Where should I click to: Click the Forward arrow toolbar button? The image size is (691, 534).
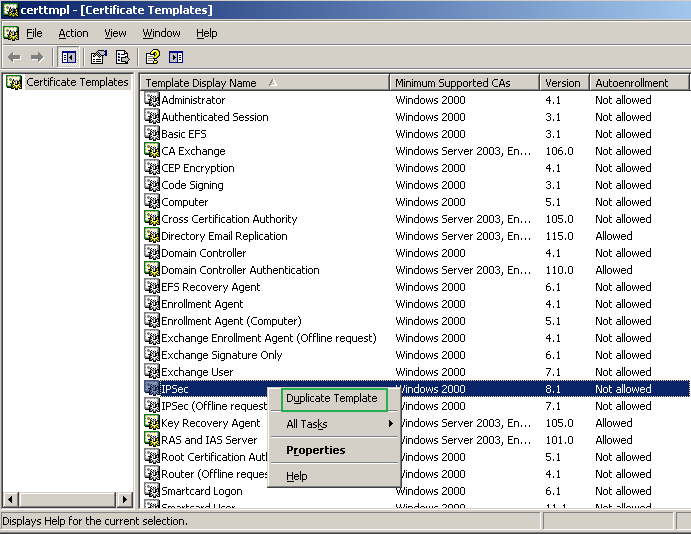(x=37, y=57)
